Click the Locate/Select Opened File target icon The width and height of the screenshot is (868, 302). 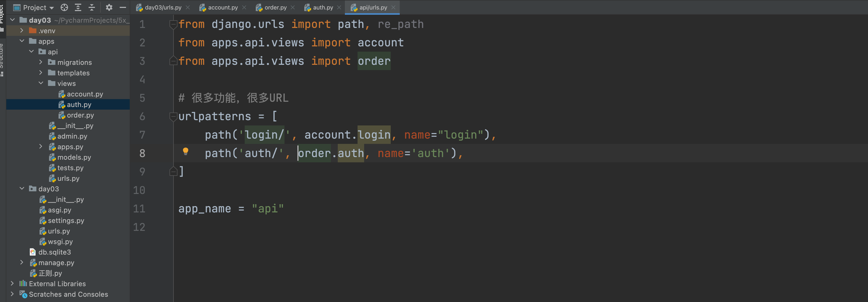(64, 7)
